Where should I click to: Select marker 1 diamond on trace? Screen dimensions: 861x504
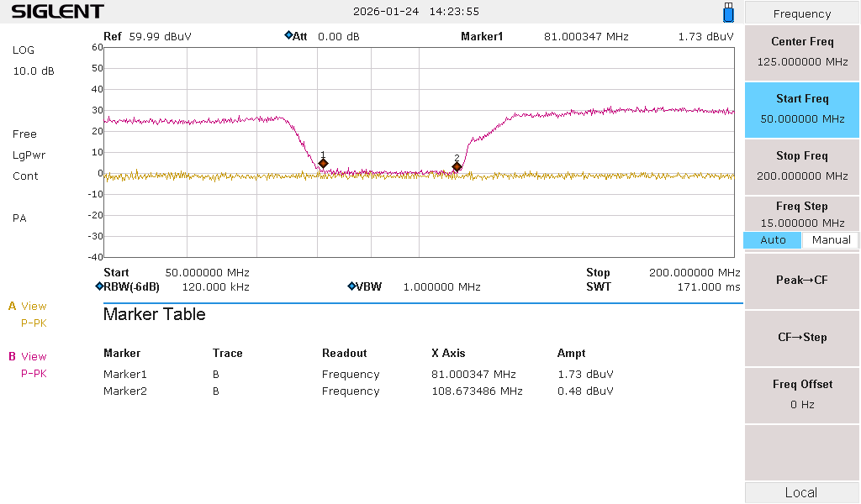tap(324, 164)
